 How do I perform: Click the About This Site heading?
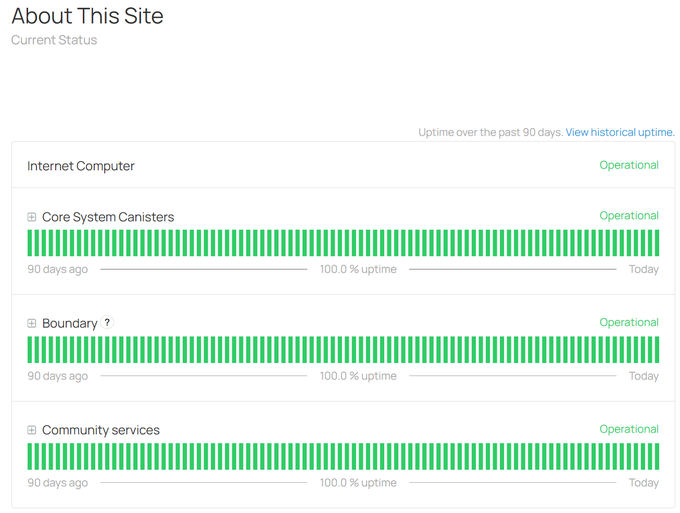pos(88,16)
